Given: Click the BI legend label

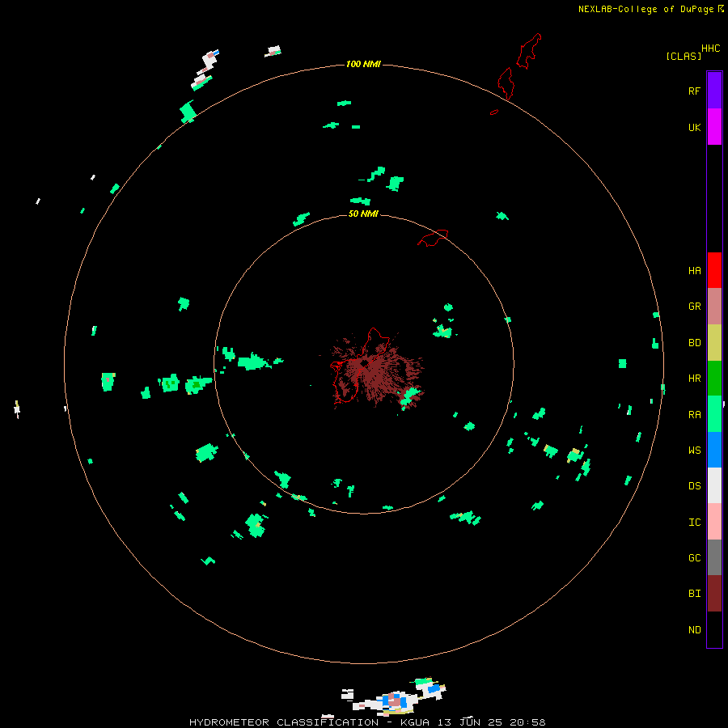Looking at the screenshot, I should [x=694, y=594].
